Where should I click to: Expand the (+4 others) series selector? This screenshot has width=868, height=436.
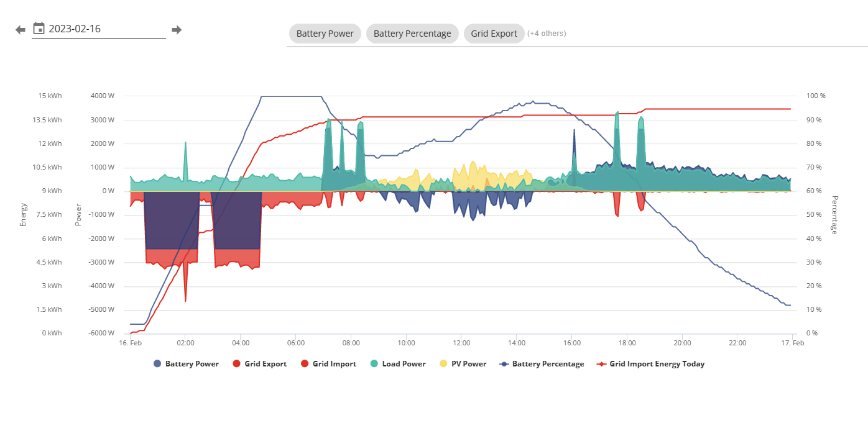(547, 34)
